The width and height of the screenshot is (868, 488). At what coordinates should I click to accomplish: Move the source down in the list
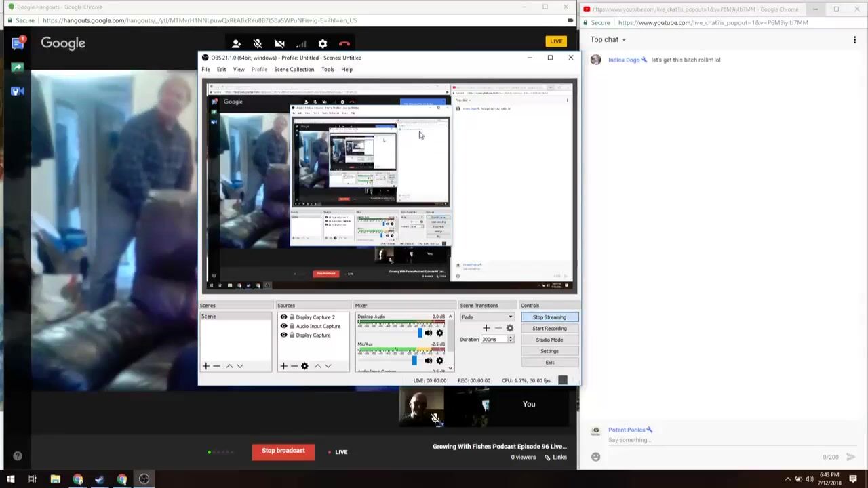(x=328, y=366)
